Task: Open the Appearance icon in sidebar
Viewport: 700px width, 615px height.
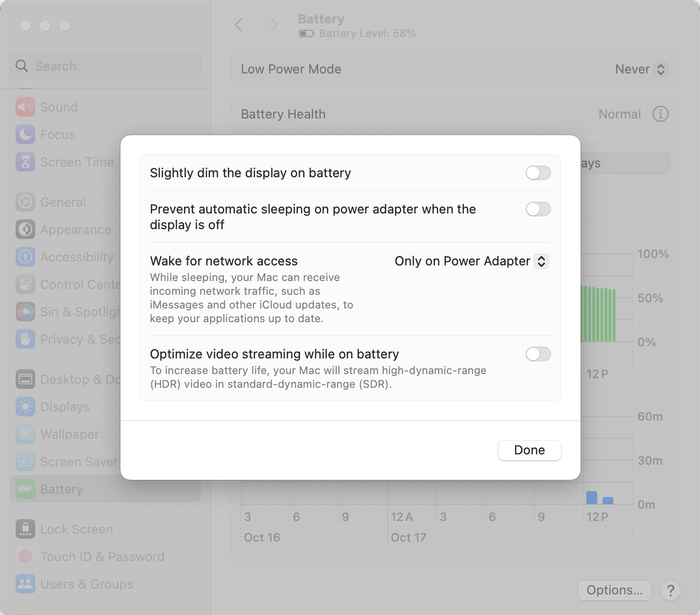Action: coord(25,230)
